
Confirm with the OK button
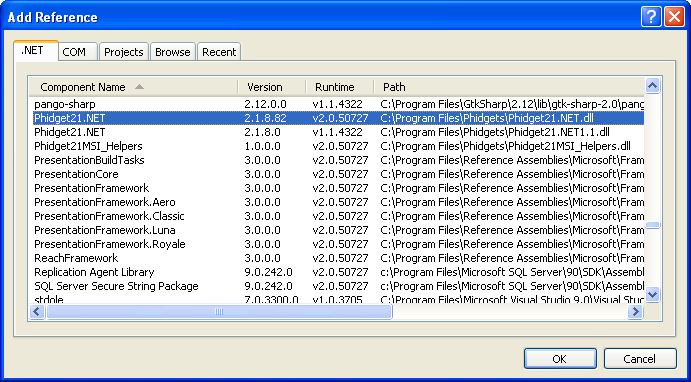pyautogui.click(x=560, y=359)
